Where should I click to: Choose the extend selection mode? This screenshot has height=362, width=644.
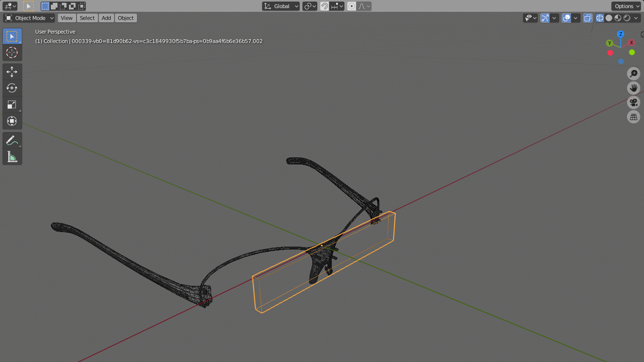(54, 6)
